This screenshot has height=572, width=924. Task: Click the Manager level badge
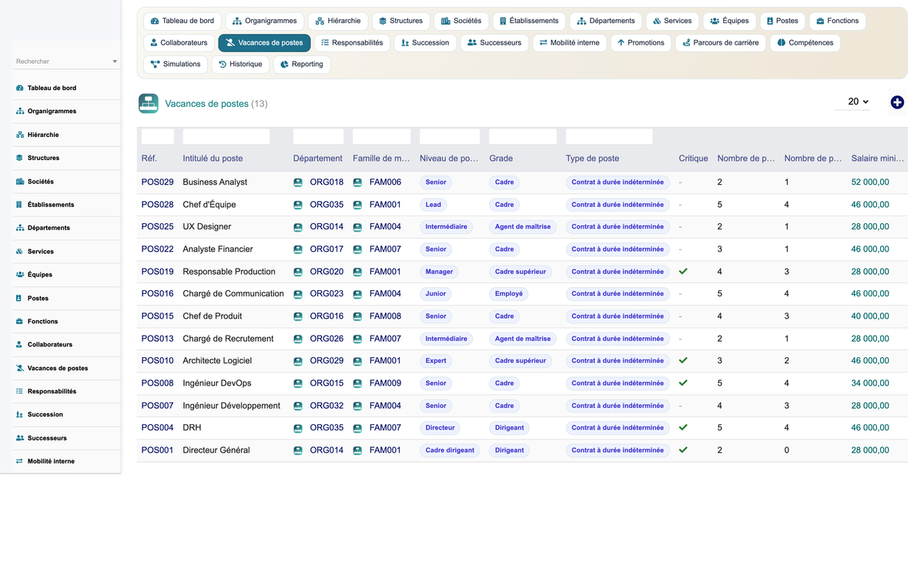tap(439, 272)
